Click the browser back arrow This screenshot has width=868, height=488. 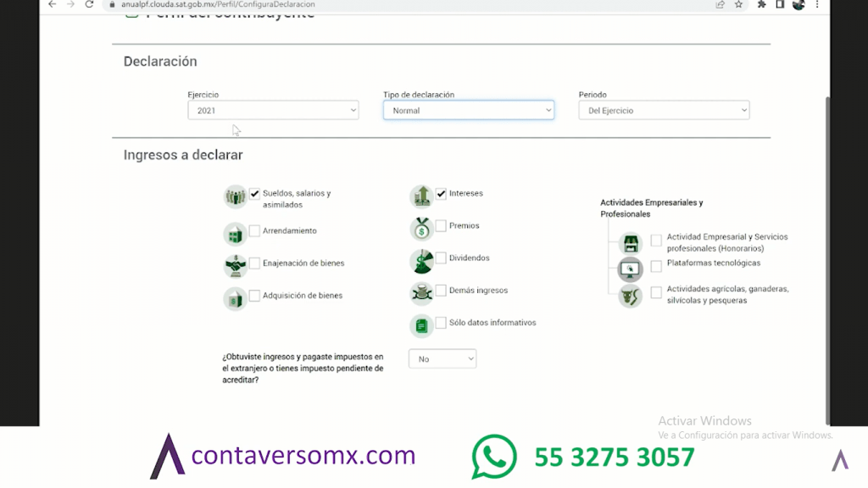point(52,4)
